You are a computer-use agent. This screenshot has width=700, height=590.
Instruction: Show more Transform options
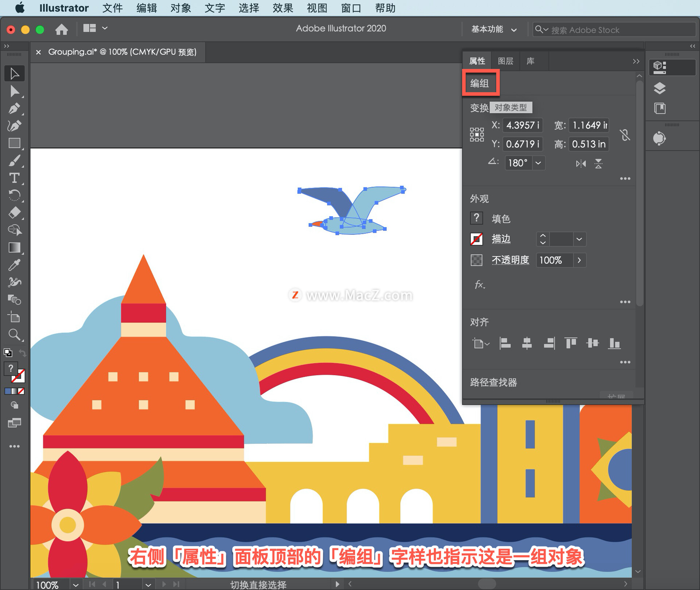(625, 179)
